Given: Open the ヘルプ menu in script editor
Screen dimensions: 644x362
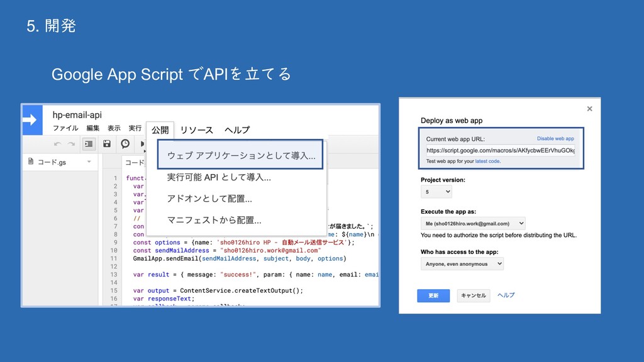Looking at the screenshot, I should 237,129.
